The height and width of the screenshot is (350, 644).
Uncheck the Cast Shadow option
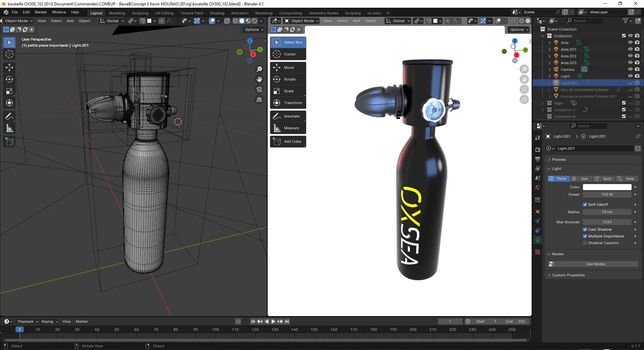pyautogui.click(x=585, y=229)
